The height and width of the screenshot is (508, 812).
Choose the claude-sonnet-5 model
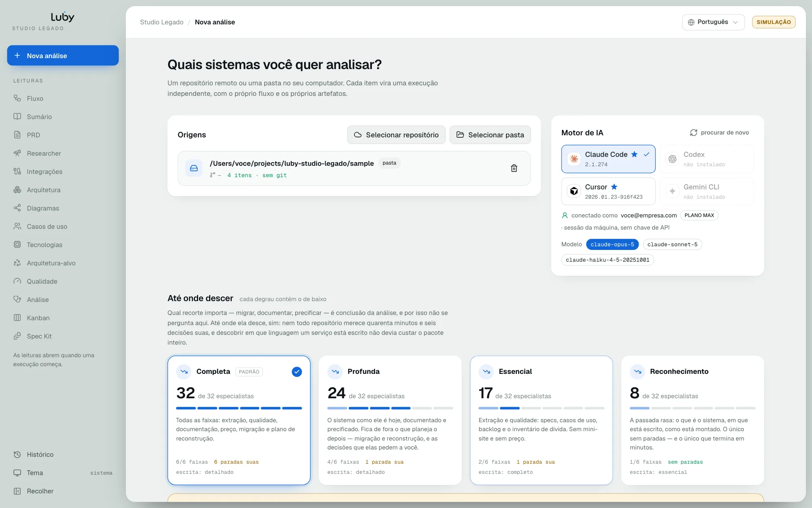[672, 244]
